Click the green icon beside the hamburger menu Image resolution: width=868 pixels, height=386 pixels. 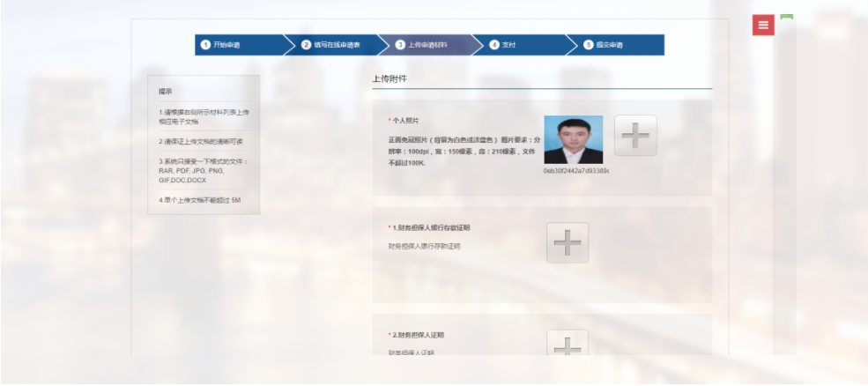787,17
